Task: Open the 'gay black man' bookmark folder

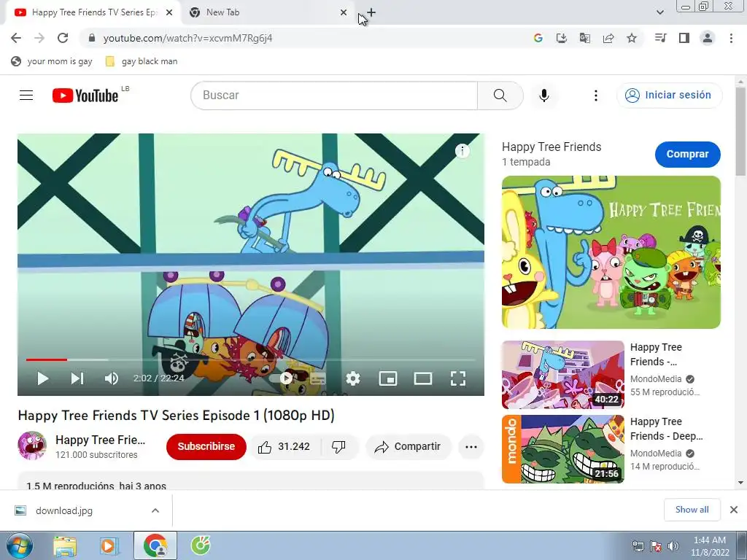Action: pyautogui.click(x=142, y=61)
